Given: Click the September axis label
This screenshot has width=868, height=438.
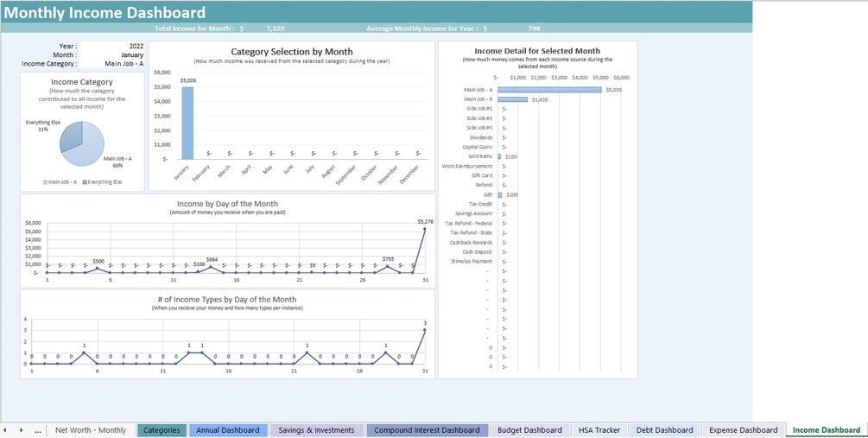Looking at the screenshot, I should 346,175.
